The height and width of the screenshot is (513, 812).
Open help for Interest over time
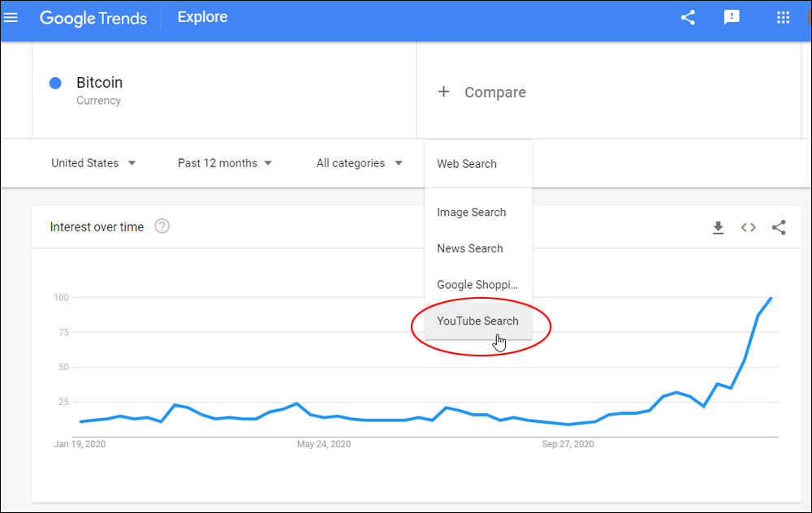coord(162,226)
